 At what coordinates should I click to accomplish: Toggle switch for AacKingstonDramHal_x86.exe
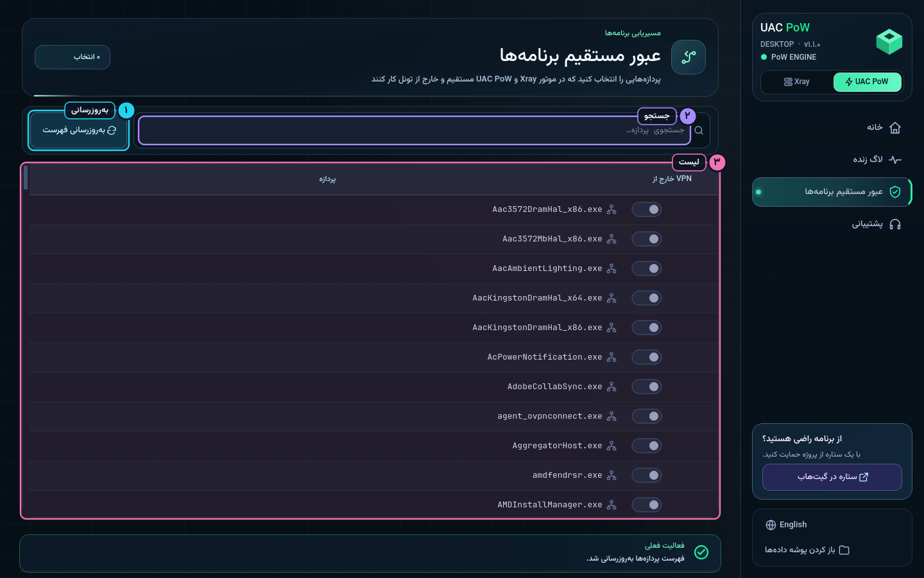pos(647,328)
